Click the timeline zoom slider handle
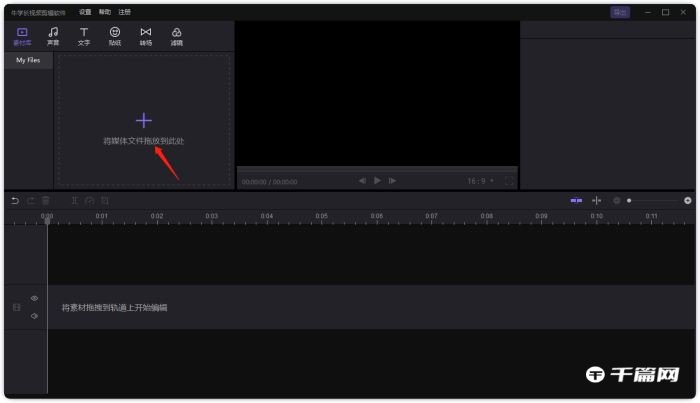Screen dimensions: 700x403 [x=629, y=201]
